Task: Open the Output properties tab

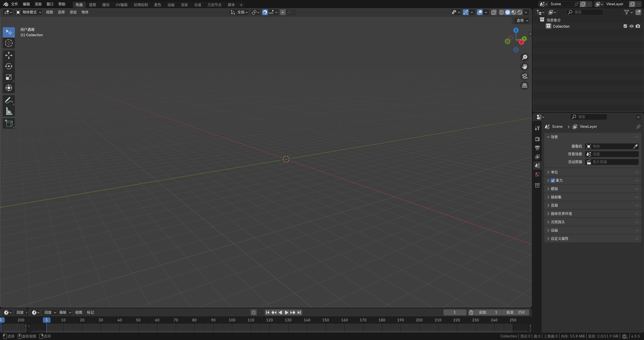Action: pos(537,148)
